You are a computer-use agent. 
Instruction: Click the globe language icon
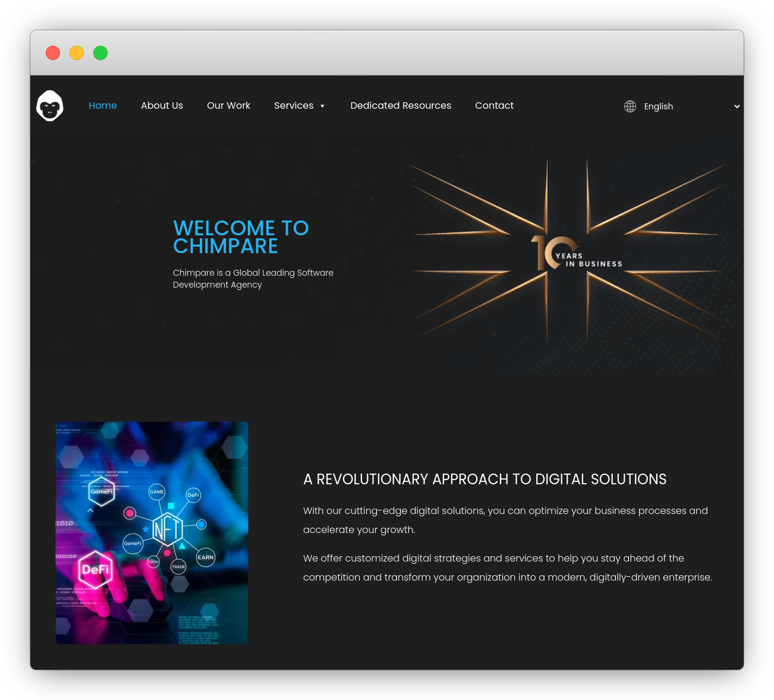click(630, 106)
